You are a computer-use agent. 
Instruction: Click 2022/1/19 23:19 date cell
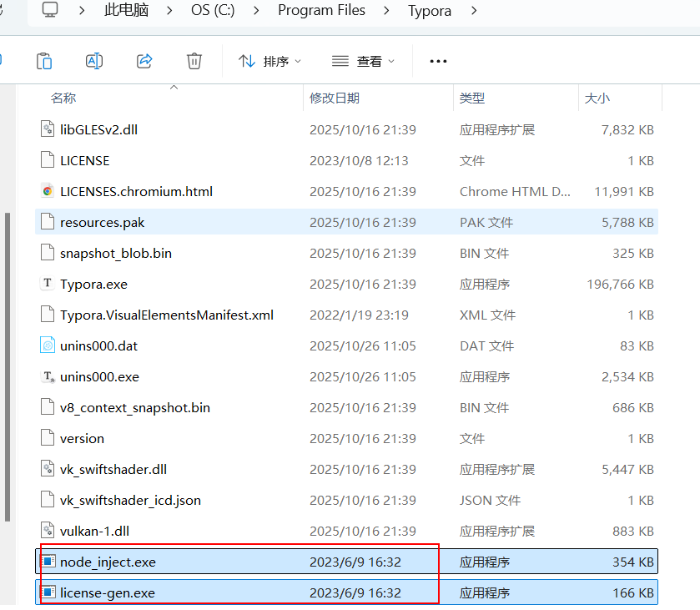359,315
